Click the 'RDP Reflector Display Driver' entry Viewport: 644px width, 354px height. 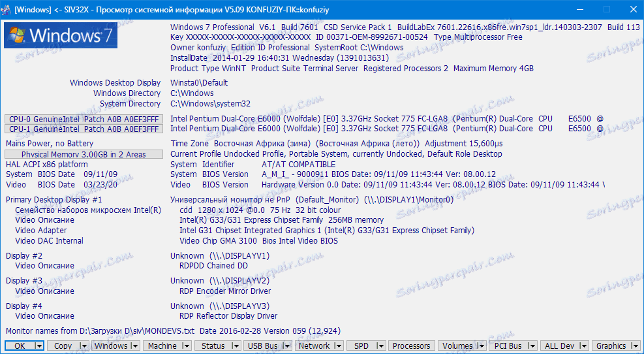(x=228, y=316)
